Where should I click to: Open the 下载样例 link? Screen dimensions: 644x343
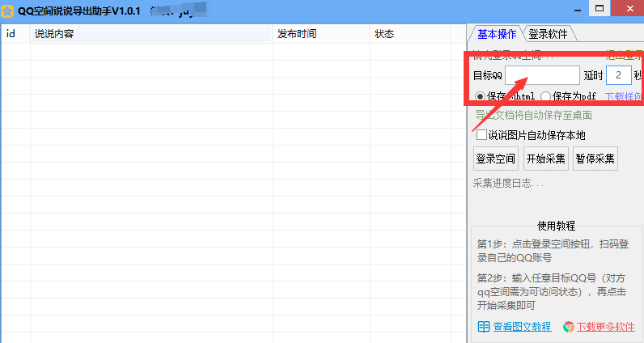coord(624,96)
